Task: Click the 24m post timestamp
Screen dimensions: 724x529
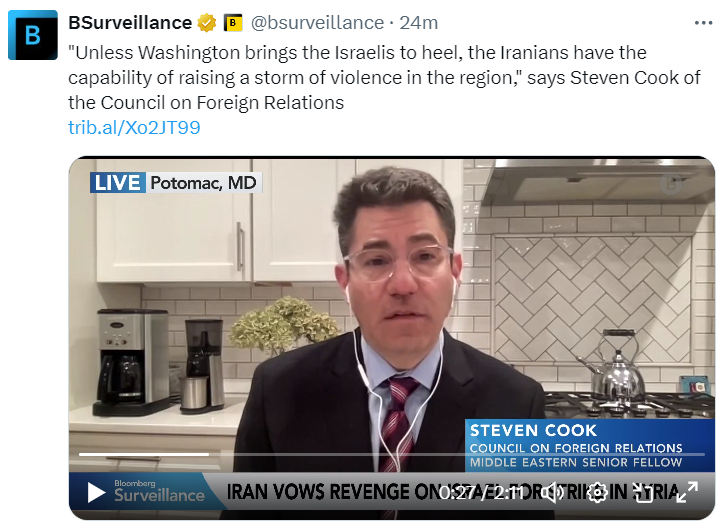Action: pos(418,23)
